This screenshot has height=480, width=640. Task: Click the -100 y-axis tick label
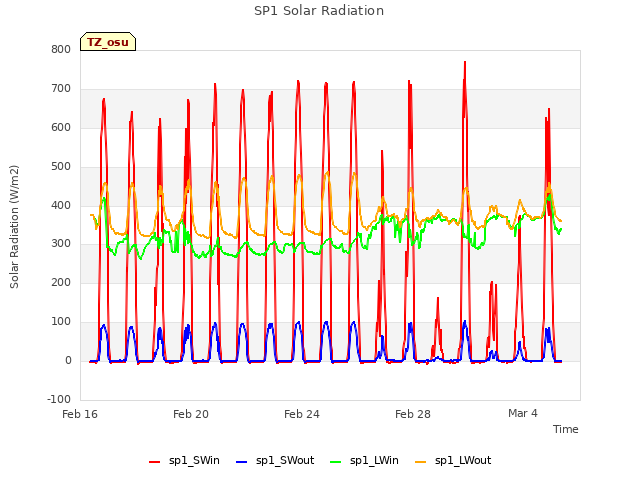coord(59,399)
